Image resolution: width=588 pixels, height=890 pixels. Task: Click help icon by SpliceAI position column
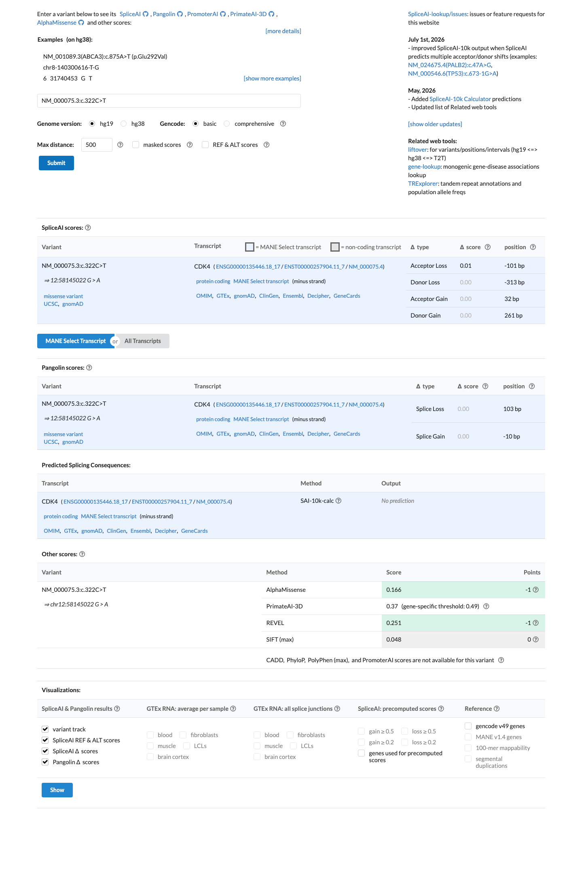[x=533, y=247]
